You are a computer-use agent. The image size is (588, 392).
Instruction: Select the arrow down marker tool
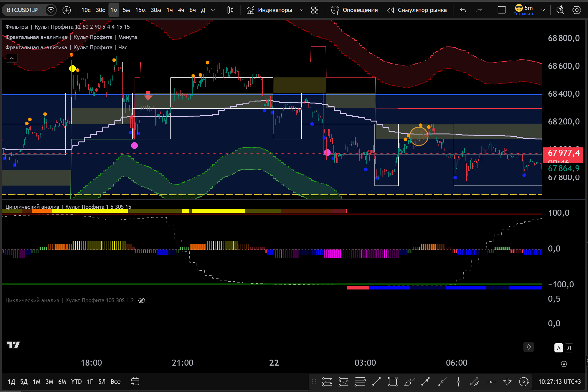tap(507, 382)
